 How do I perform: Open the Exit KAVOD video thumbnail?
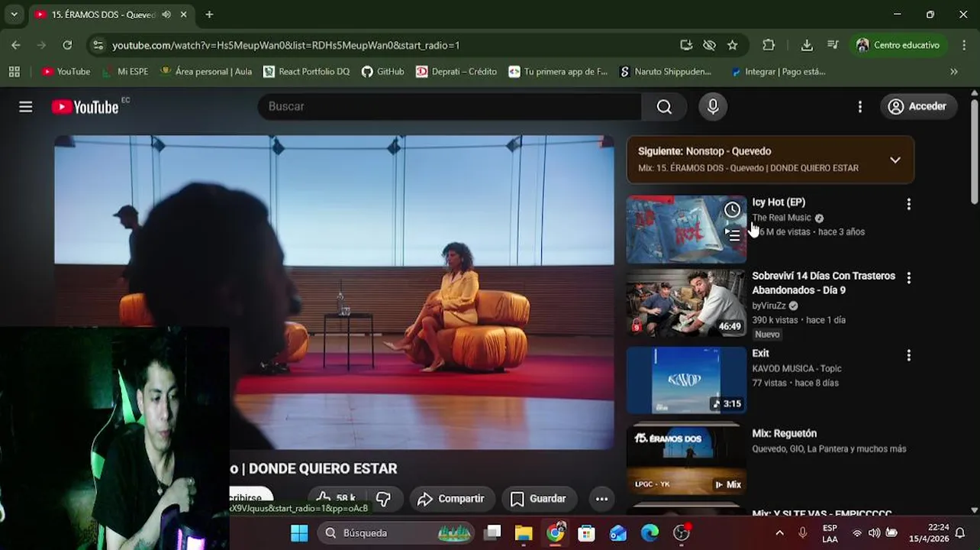[x=686, y=380]
